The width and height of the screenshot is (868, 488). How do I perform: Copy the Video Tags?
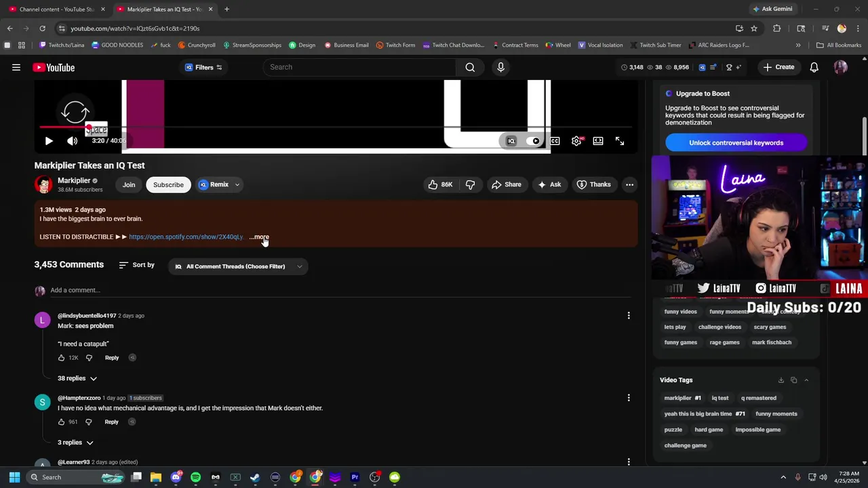pyautogui.click(x=793, y=380)
